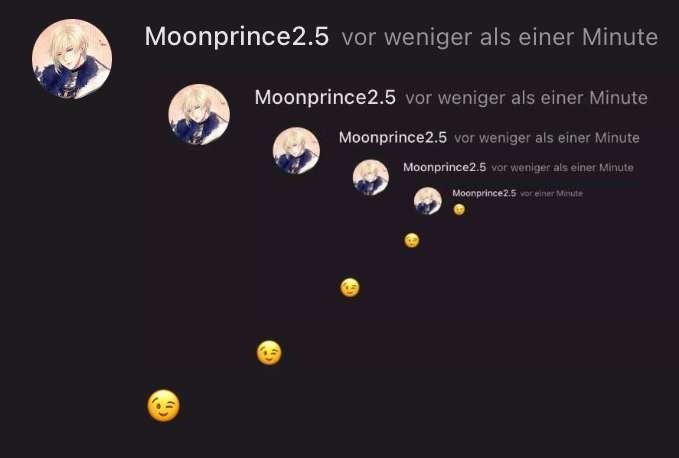This screenshot has height=458, width=679.
Task: Select the third nested Moonprince2.5 avatar
Action: pyautogui.click(x=296, y=151)
